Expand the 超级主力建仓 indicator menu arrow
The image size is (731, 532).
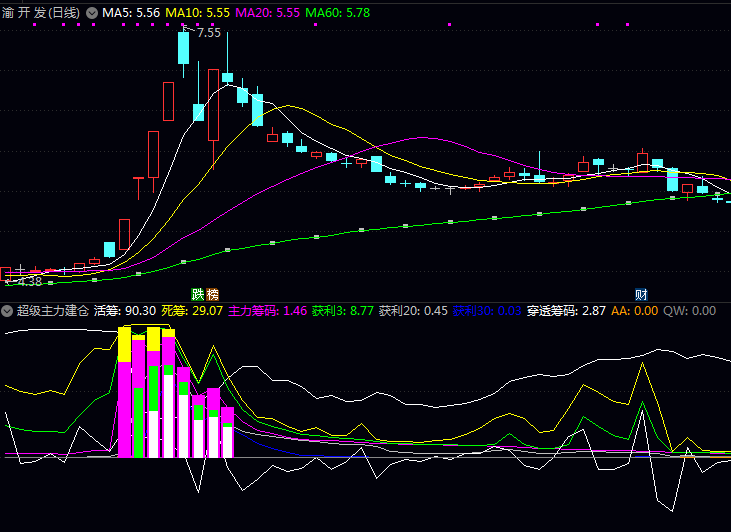click(8, 311)
